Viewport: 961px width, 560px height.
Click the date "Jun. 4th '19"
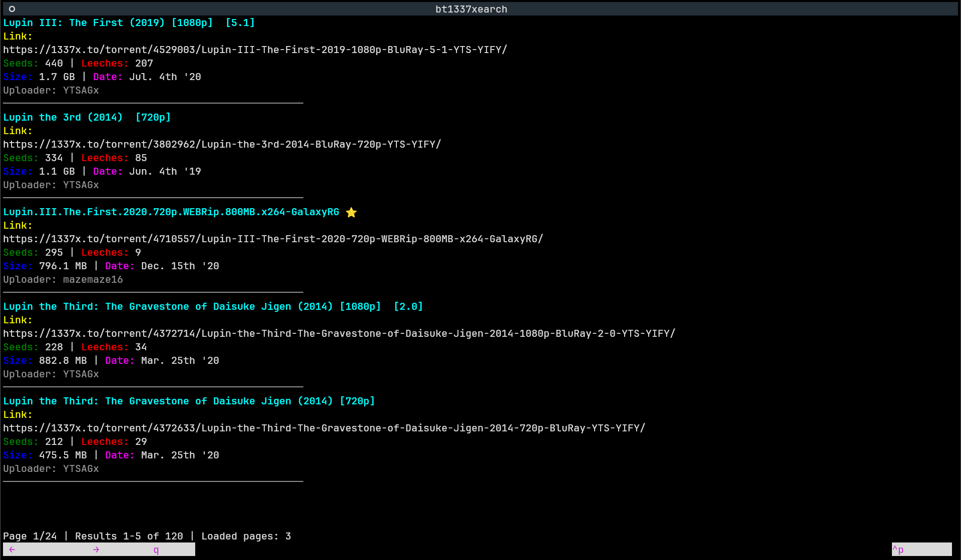click(165, 171)
